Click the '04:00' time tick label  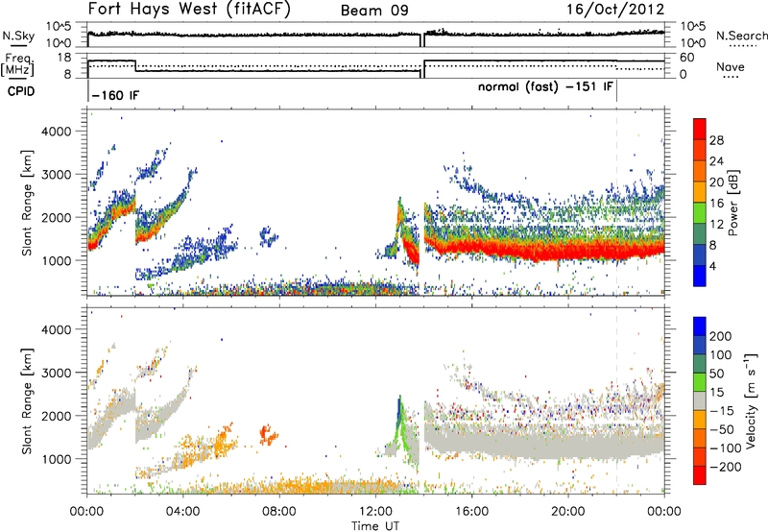[x=183, y=512]
